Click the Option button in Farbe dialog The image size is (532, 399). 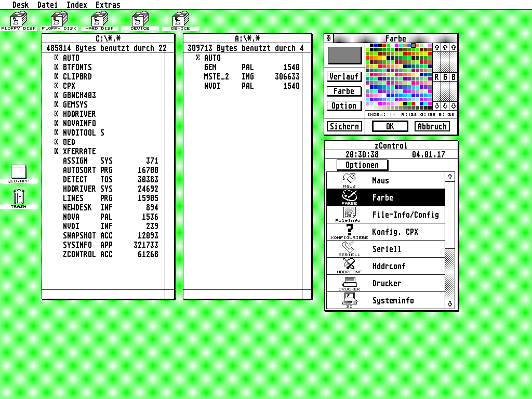click(344, 106)
